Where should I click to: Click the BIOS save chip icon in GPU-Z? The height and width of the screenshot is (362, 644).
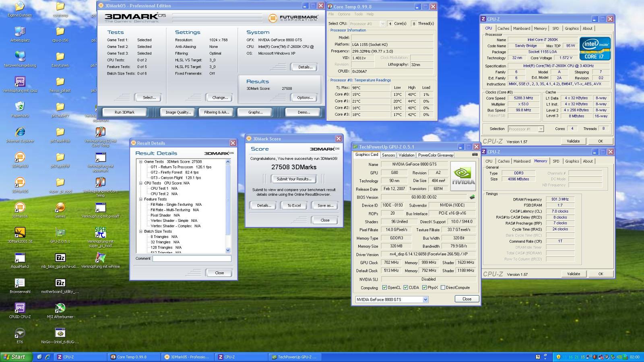coord(472,197)
